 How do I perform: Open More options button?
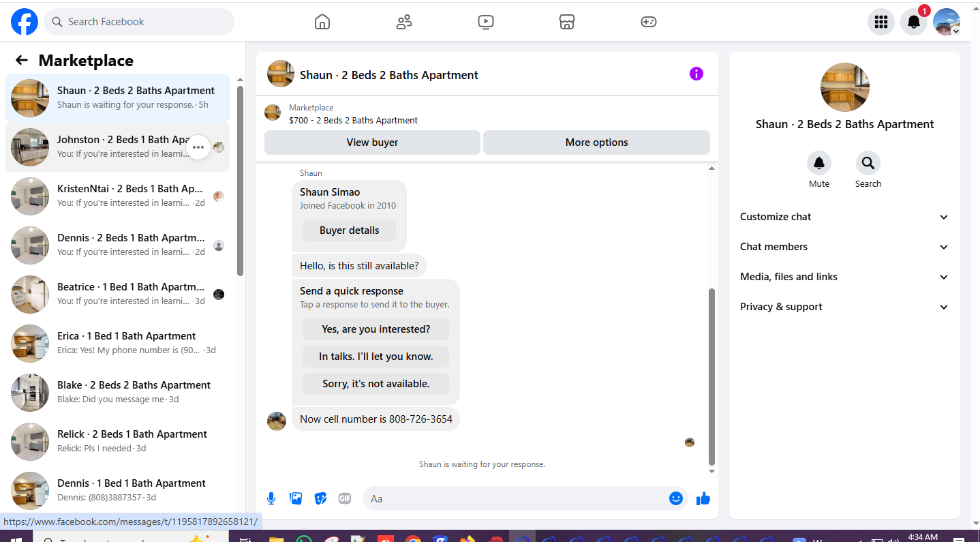596,142
